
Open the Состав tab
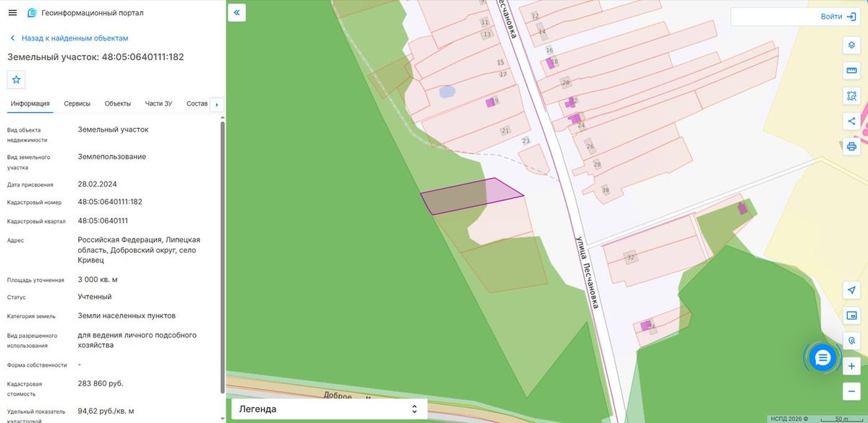197,103
